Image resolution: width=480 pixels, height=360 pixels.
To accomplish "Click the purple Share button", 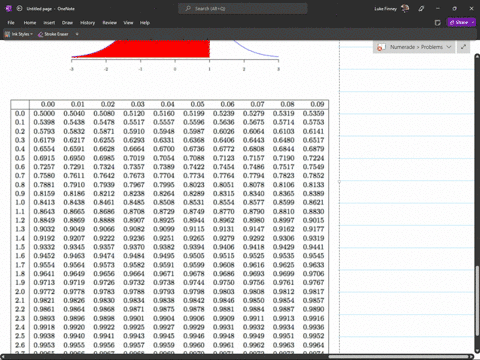I will click(459, 22).
